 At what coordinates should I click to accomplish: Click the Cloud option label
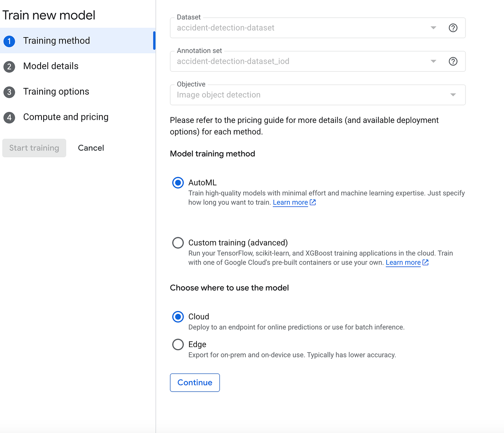(x=199, y=316)
